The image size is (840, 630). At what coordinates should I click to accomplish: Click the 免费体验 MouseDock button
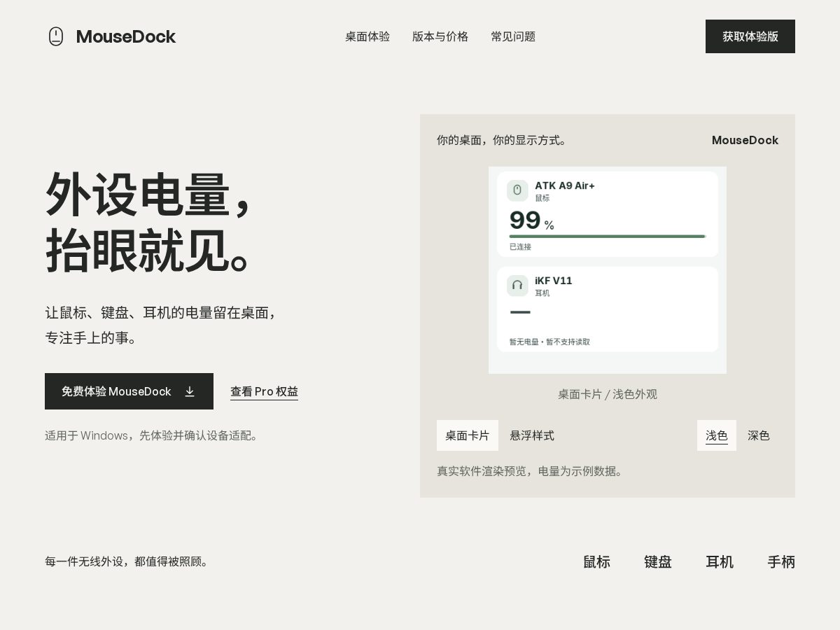point(129,391)
